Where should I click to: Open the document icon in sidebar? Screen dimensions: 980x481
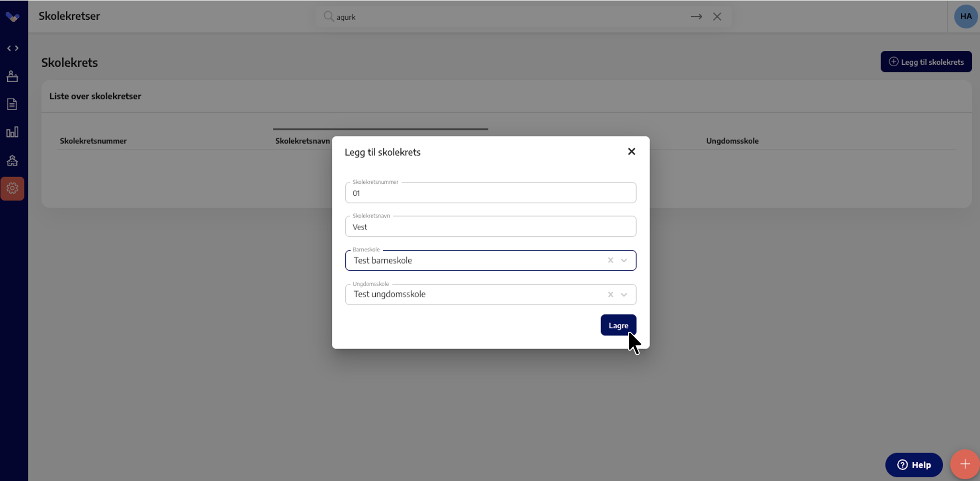(x=12, y=104)
